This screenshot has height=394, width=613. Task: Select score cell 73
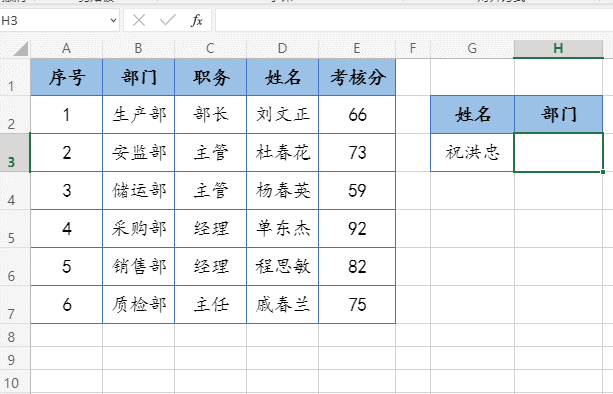(357, 152)
